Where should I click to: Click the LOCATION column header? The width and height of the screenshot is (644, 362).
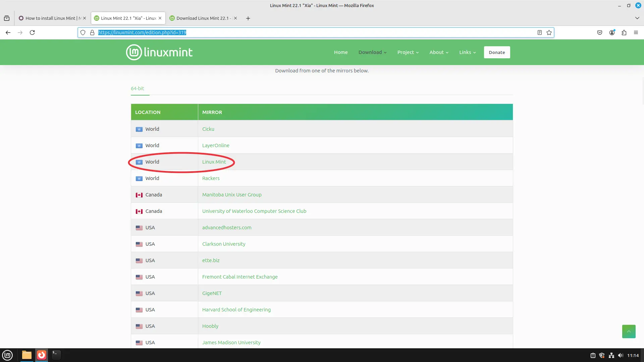pyautogui.click(x=164, y=112)
